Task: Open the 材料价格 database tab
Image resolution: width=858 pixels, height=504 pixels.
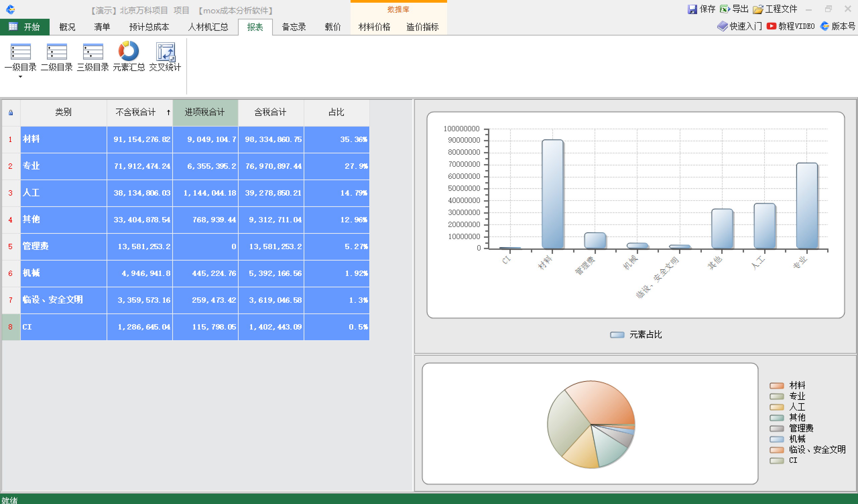Action: [374, 27]
